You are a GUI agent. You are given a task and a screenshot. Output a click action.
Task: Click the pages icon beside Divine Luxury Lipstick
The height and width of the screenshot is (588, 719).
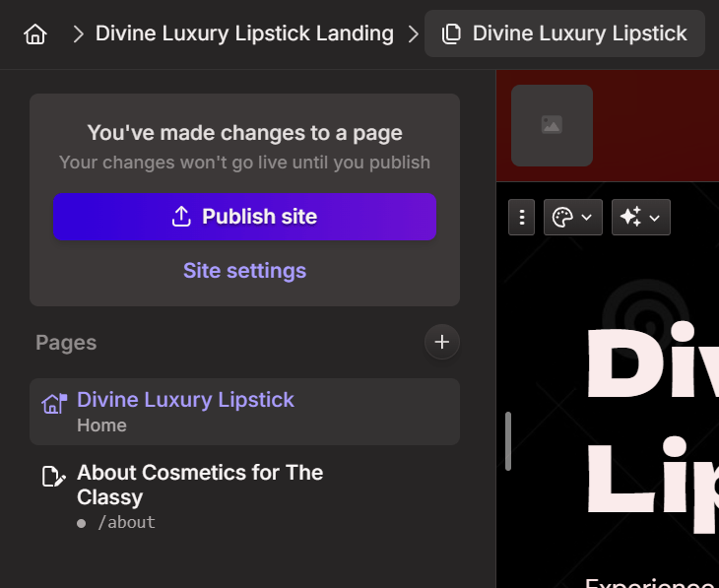coord(452,34)
